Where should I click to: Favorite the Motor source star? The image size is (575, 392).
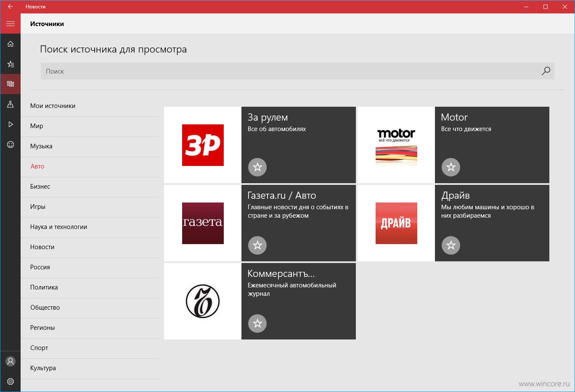coord(451,167)
